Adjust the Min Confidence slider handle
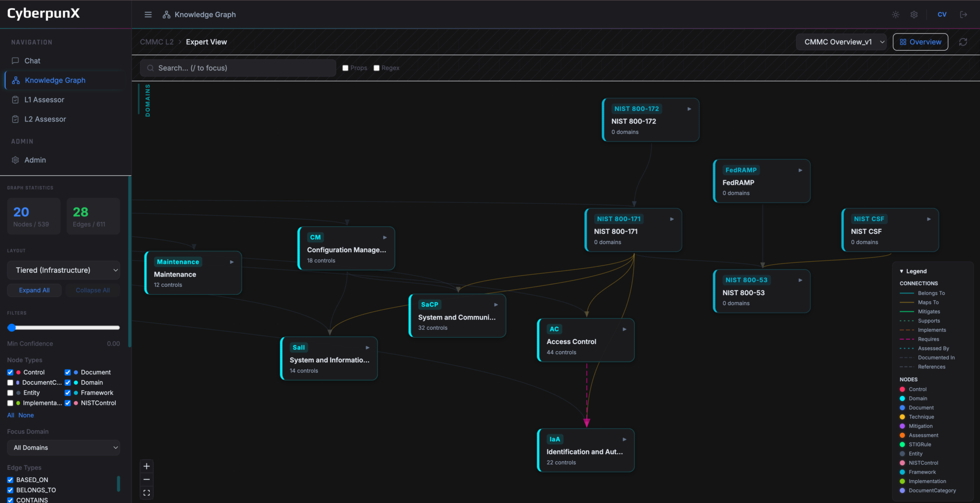 click(x=12, y=328)
